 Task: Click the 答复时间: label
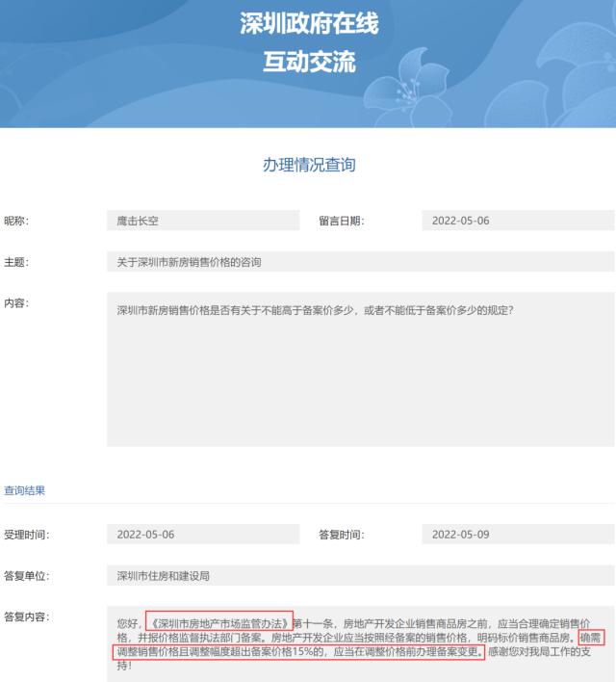(x=342, y=535)
